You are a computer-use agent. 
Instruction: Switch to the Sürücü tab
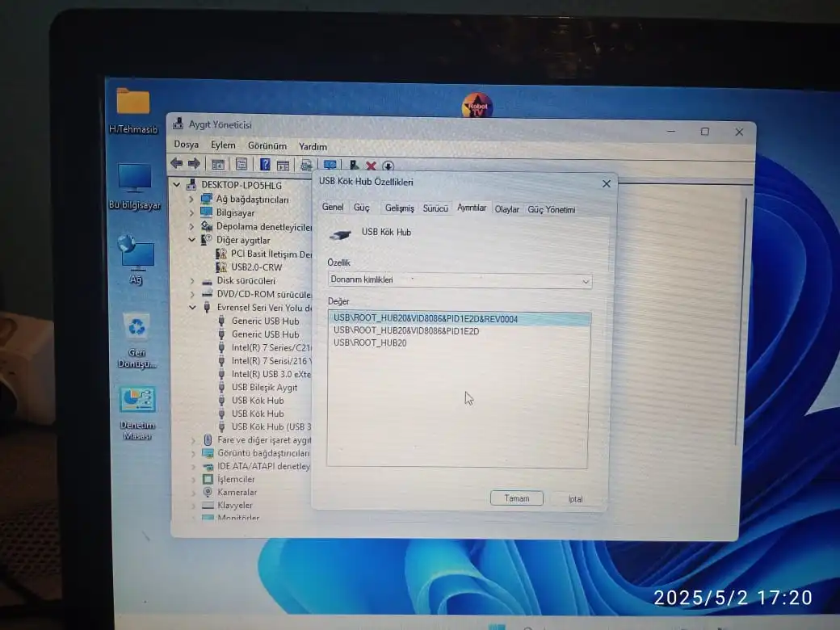[x=435, y=208]
